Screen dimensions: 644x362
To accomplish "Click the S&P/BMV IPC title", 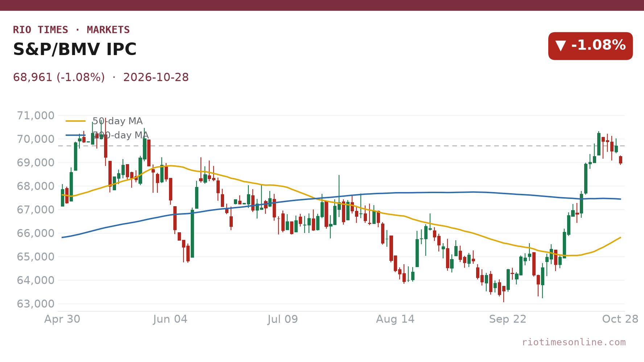I will click(x=75, y=49).
